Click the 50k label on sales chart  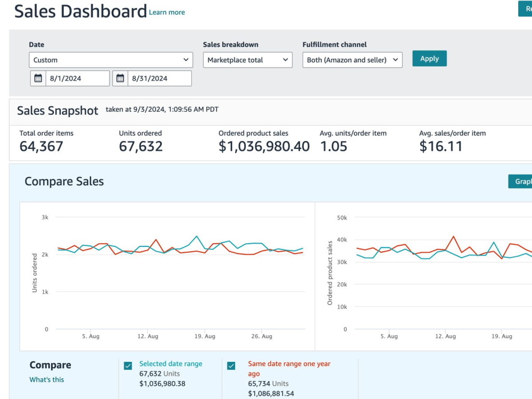342,218
